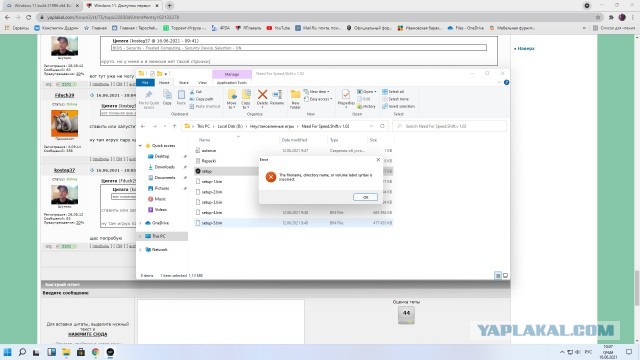Click Cut in the Clipboard group
This screenshot has height=360, width=640.
tap(196, 92)
